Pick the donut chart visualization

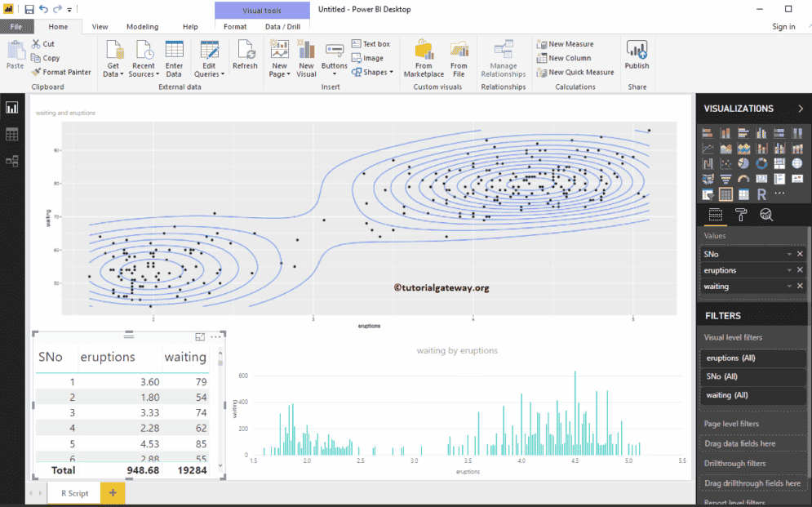761,164
